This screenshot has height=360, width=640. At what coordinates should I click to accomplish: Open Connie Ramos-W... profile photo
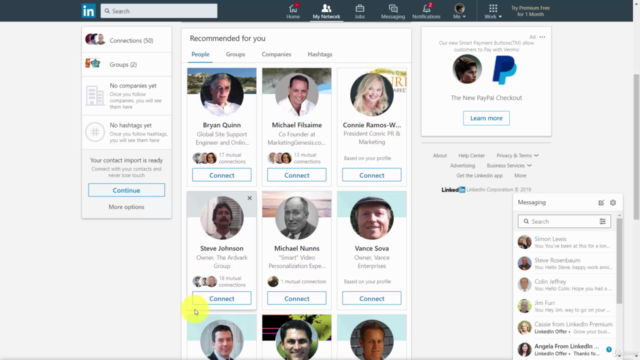click(x=372, y=94)
